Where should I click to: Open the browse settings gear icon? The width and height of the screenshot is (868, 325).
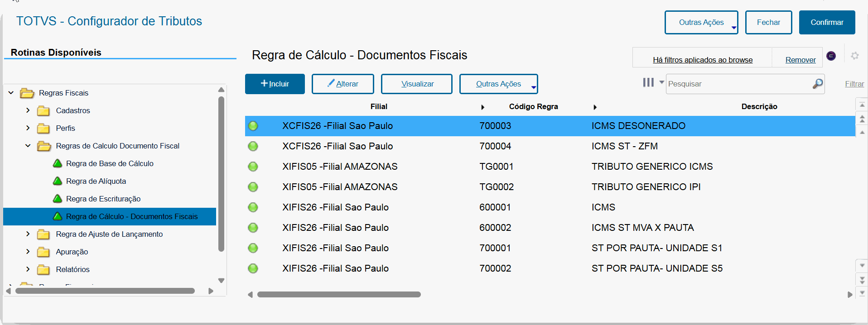click(x=855, y=56)
